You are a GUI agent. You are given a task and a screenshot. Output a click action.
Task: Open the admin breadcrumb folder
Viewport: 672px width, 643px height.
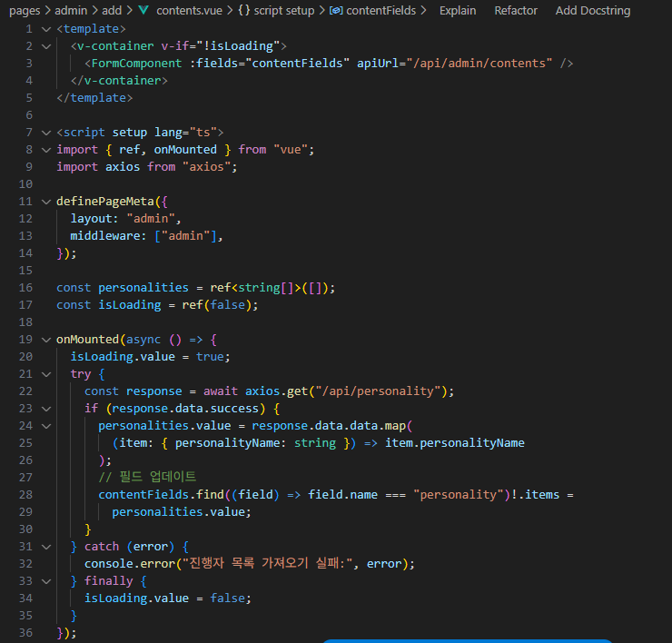pyautogui.click(x=70, y=11)
